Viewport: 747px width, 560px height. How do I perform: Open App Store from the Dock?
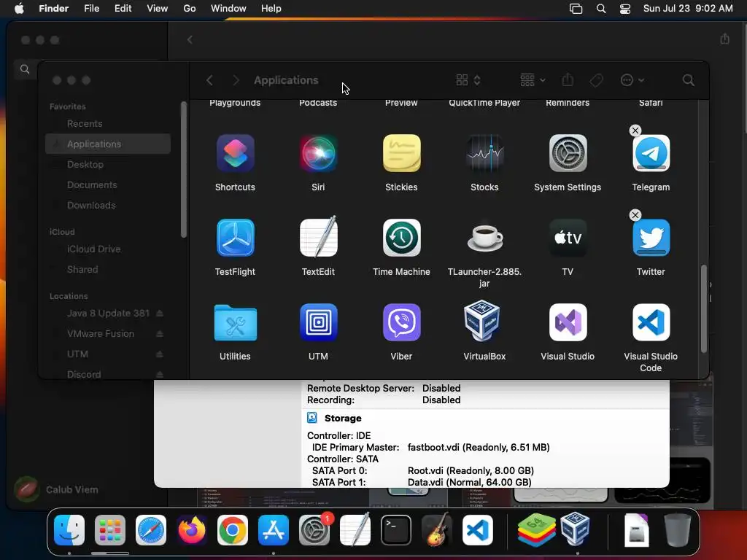click(274, 530)
